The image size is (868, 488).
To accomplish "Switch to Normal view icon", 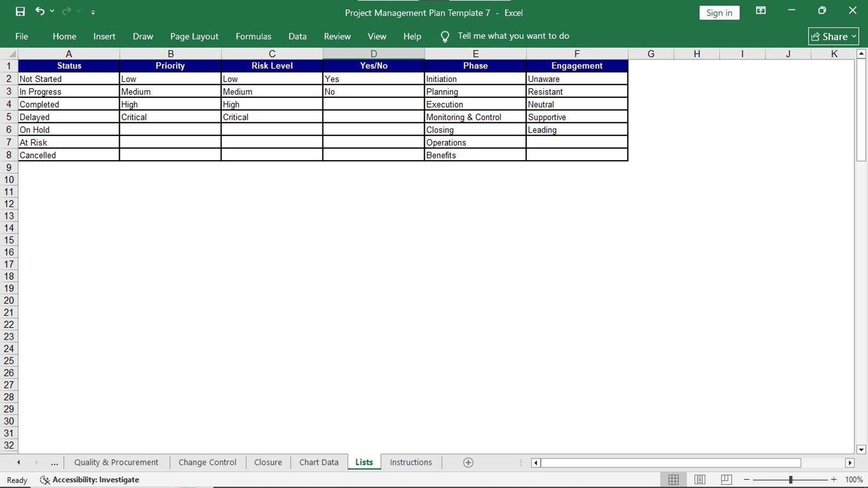I will tap(673, 480).
